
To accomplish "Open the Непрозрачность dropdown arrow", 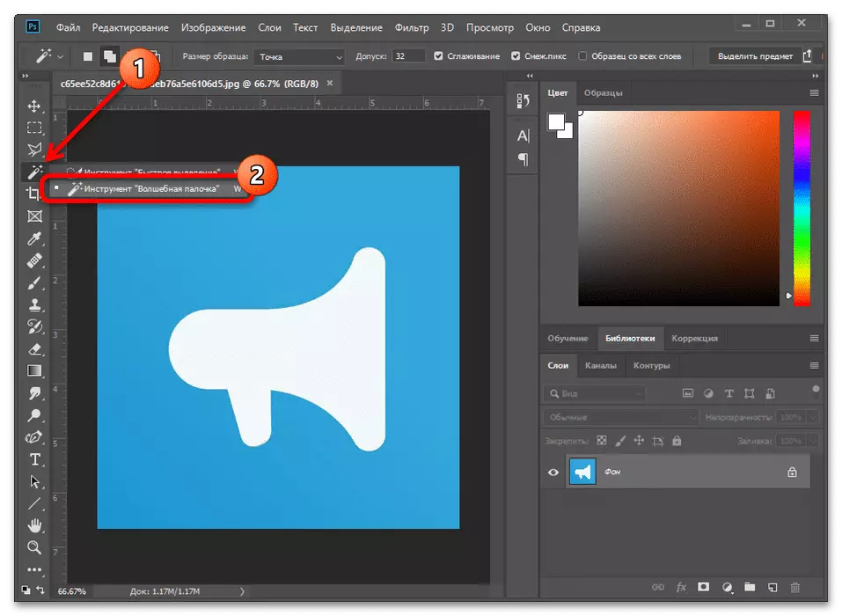I will point(813,417).
